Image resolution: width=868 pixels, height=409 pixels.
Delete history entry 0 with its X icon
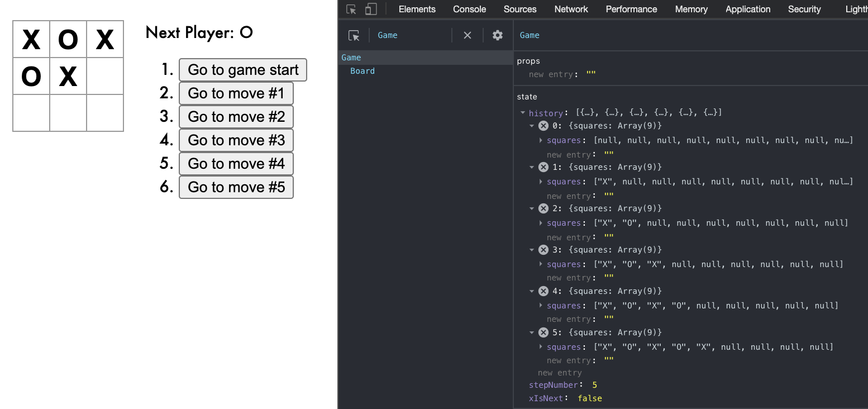(543, 126)
